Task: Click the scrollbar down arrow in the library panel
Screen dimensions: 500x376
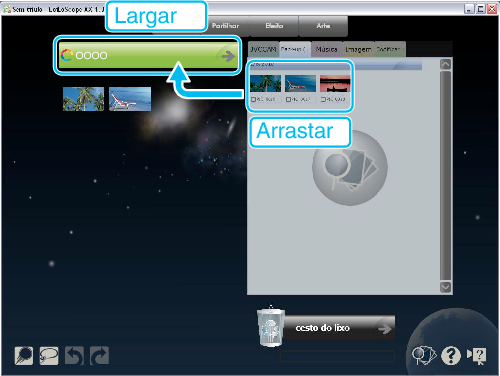Action: (x=446, y=287)
